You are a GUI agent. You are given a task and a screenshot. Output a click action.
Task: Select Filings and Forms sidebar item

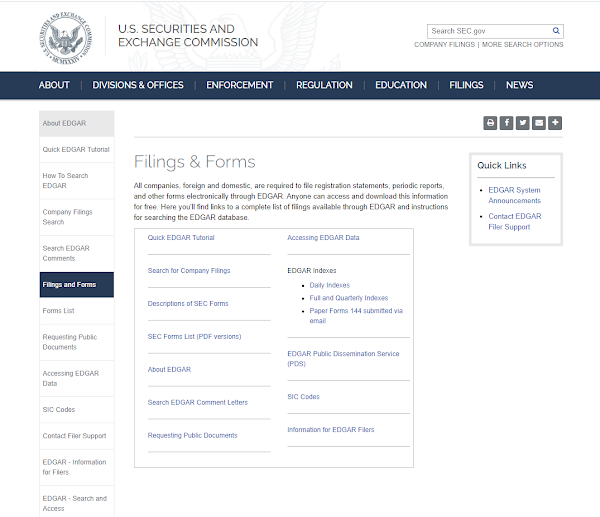tap(77, 285)
